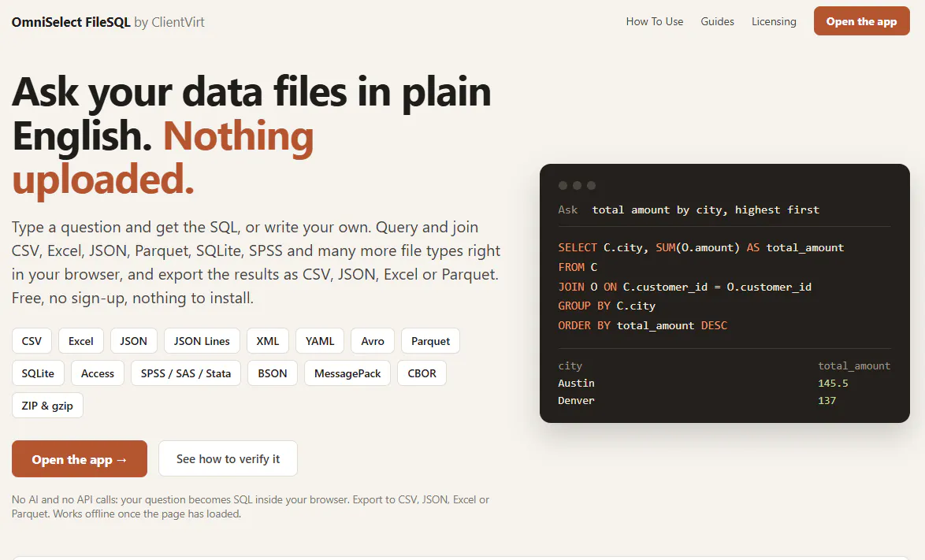Click the SPSS / SAS / Stata chip
This screenshot has width=925, height=560.
[x=186, y=373]
